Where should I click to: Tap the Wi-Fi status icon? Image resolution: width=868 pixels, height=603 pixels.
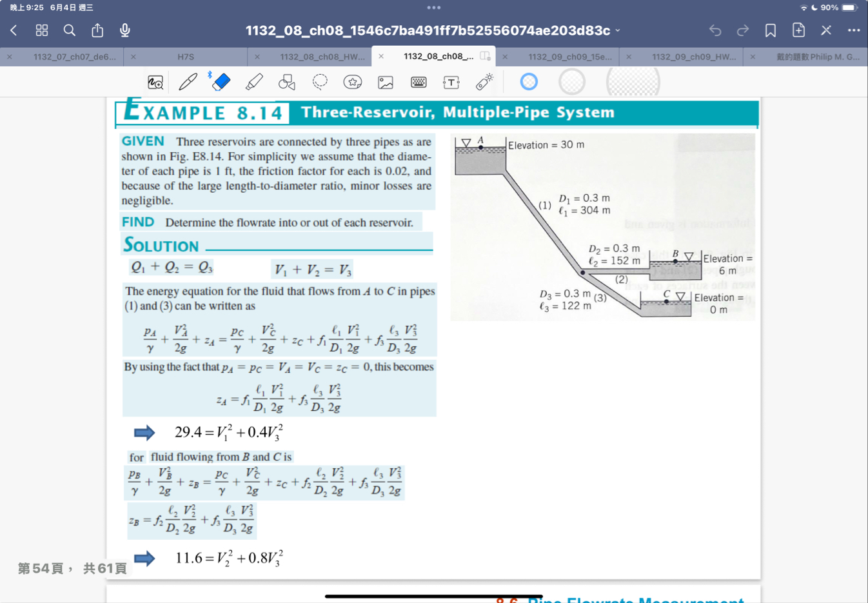pos(804,8)
